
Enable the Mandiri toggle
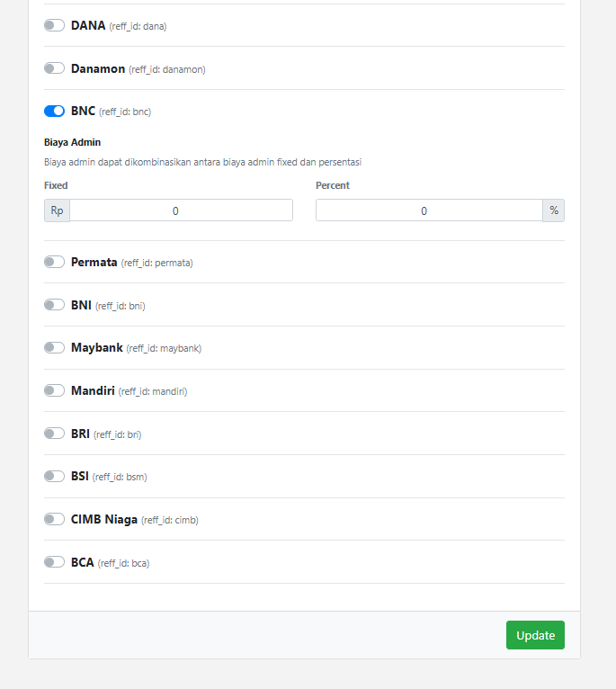tap(54, 390)
